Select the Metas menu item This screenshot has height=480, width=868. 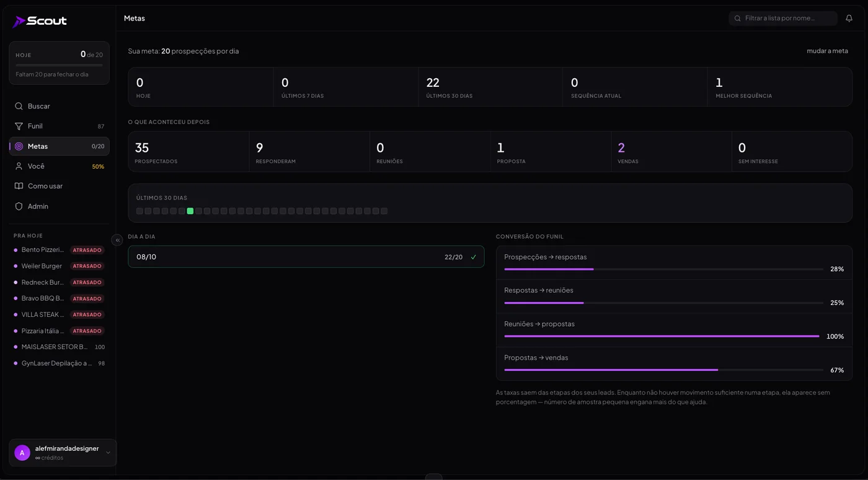click(x=59, y=146)
